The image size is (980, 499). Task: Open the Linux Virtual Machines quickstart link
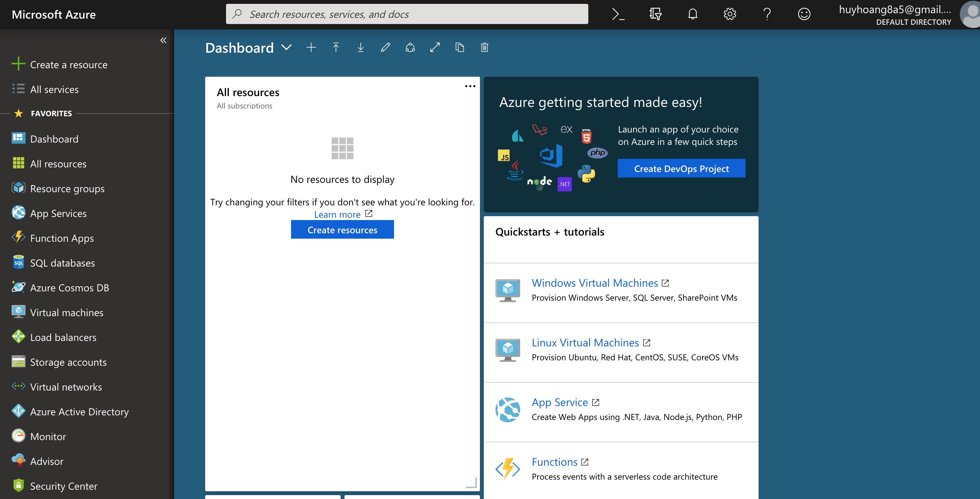click(x=585, y=343)
